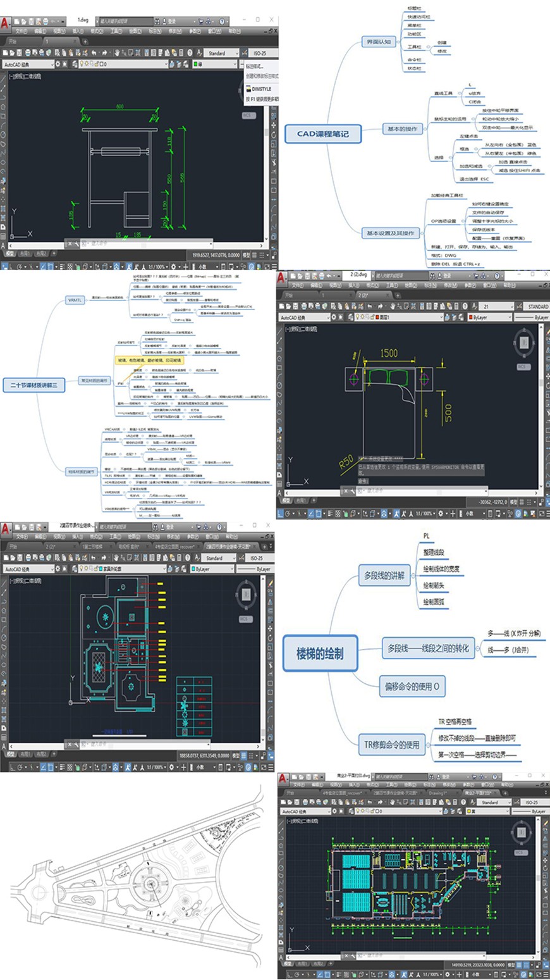Add a new layout with the plus button in 1.dwg
This screenshot has height=980, width=550.
[x=54, y=253]
